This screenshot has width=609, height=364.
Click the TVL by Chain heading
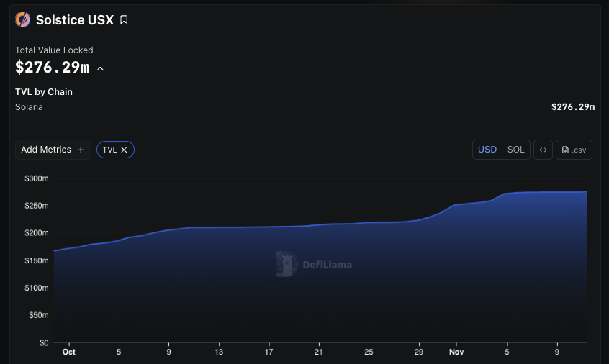pos(44,92)
